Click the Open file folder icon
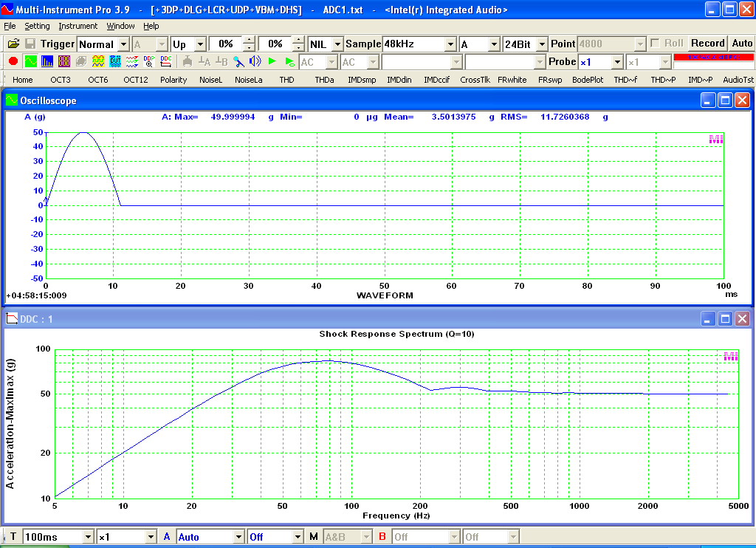The width and height of the screenshot is (756, 548). [13, 44]
